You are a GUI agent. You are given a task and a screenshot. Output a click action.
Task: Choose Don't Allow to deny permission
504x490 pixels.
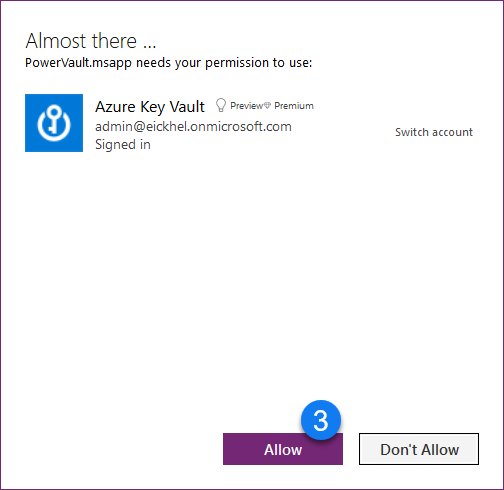pos(419,449)
